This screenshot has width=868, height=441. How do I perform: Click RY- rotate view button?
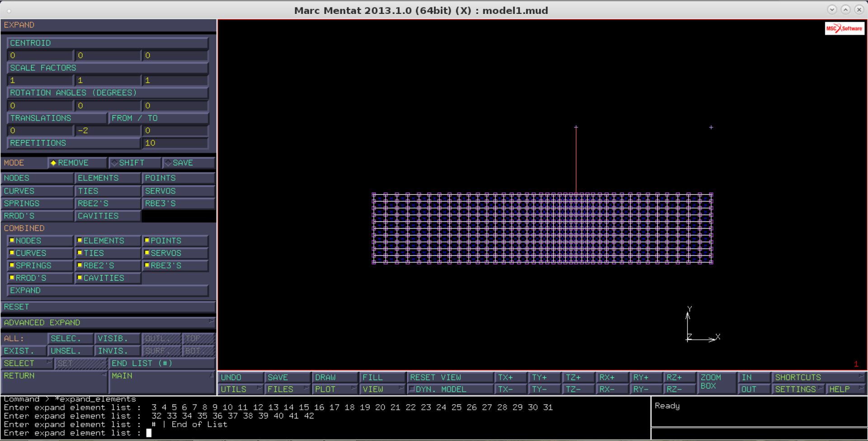646,389
